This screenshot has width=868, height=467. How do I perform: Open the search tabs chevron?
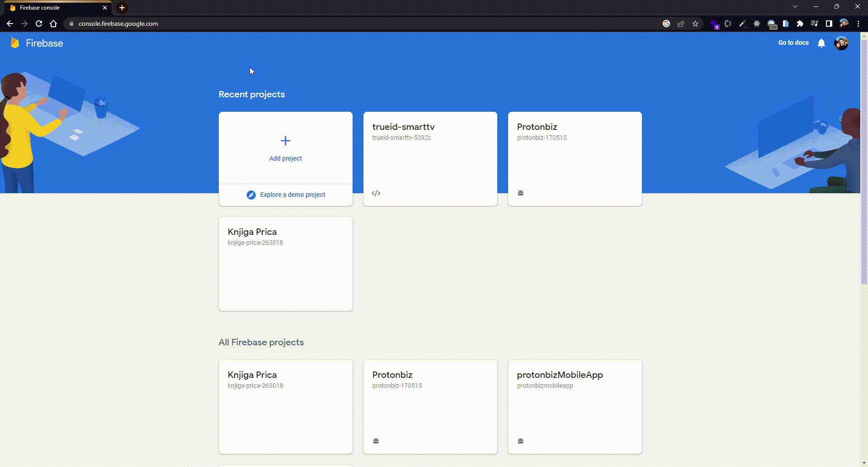[x=795, y=6]
